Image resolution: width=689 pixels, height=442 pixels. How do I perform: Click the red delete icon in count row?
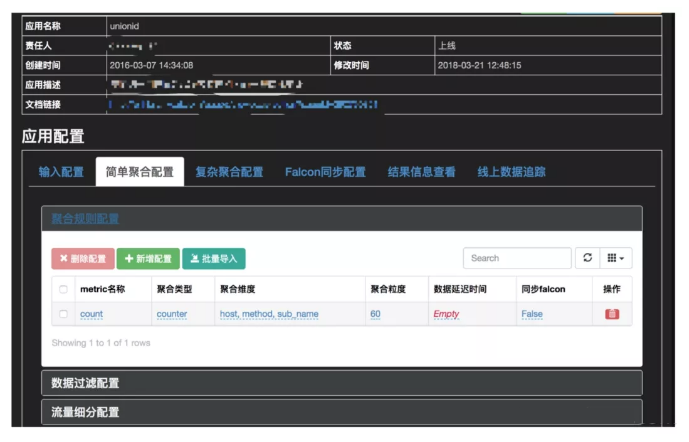[x=612, y=314]
